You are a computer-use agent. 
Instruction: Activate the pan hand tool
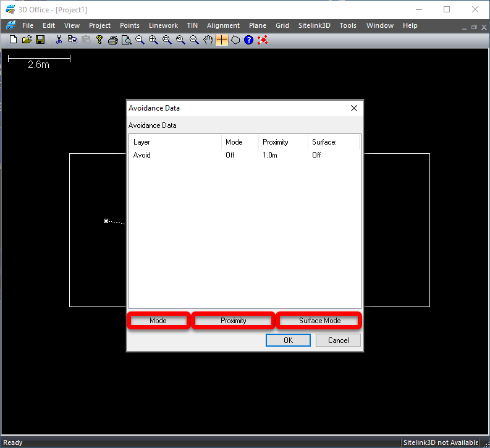coord(208,40)
